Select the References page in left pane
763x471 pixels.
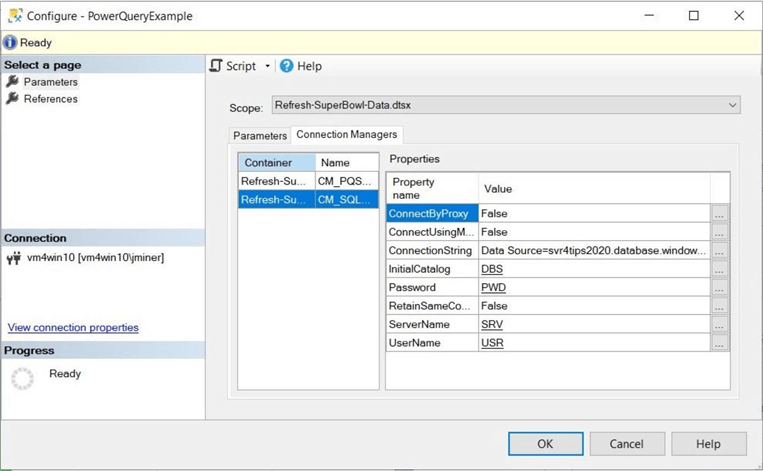(x=50, y=99)
